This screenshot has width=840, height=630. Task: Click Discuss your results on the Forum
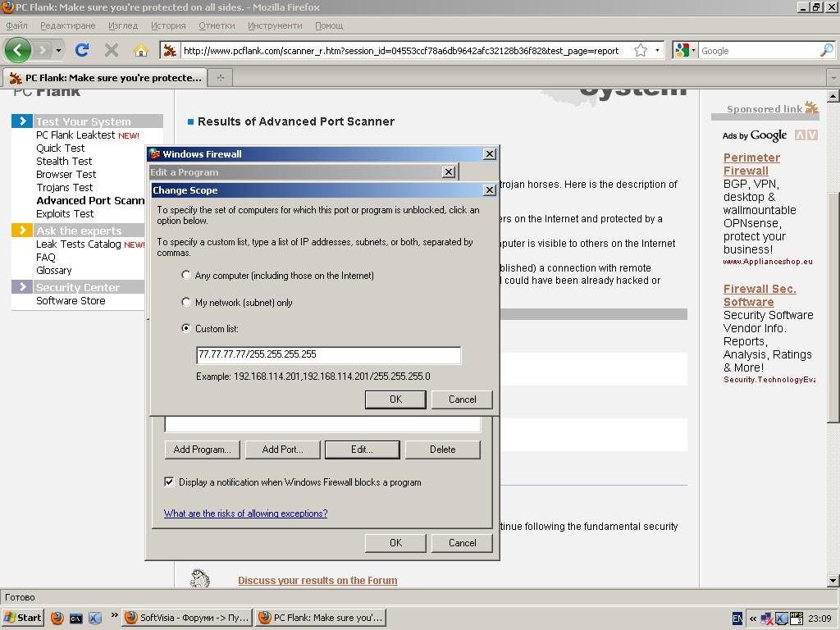317,580
